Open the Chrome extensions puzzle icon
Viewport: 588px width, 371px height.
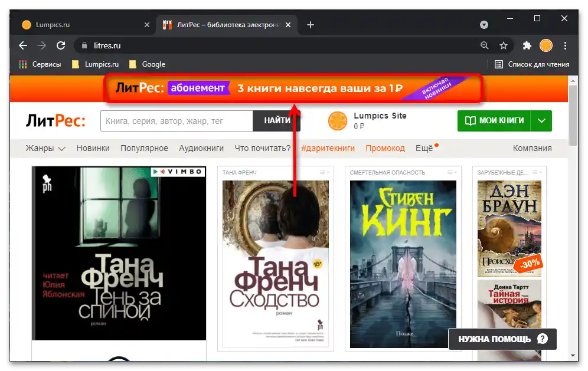point(527,46)
